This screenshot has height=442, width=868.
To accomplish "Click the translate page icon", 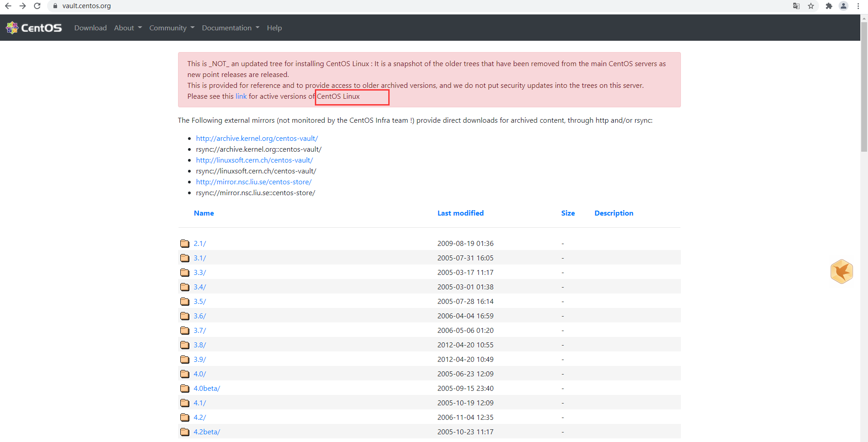I will click(x=796, y=6).
